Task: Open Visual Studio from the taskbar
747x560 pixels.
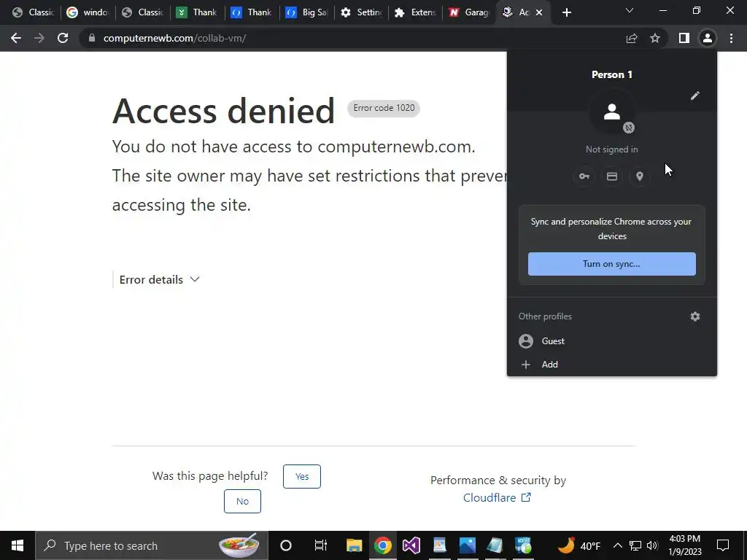Action: 411,545
